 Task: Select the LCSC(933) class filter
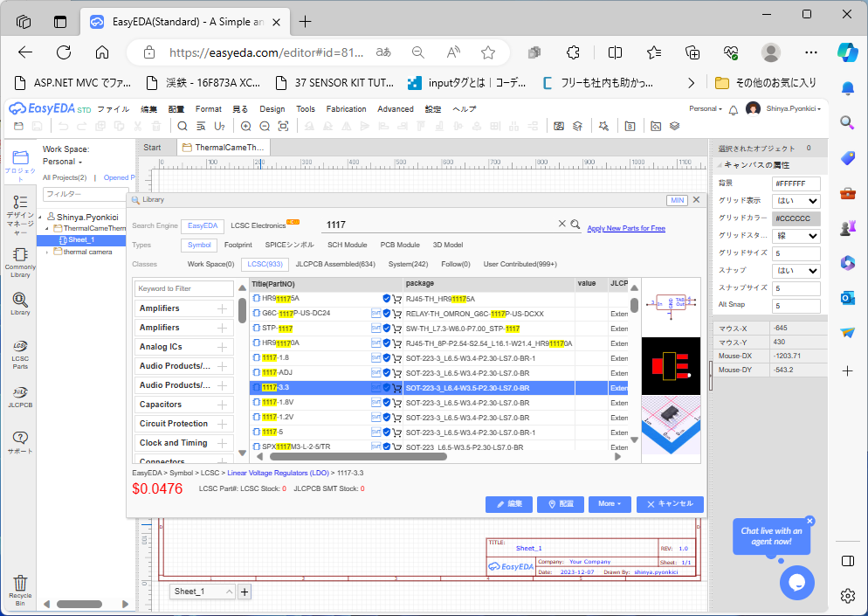point(265,264)
